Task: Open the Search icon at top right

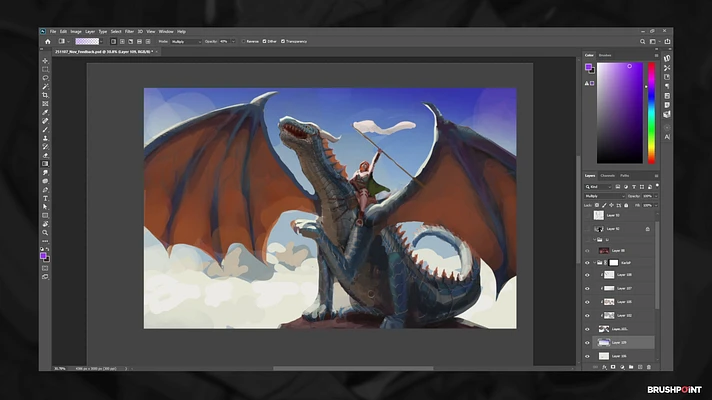Action: point(643,41)
